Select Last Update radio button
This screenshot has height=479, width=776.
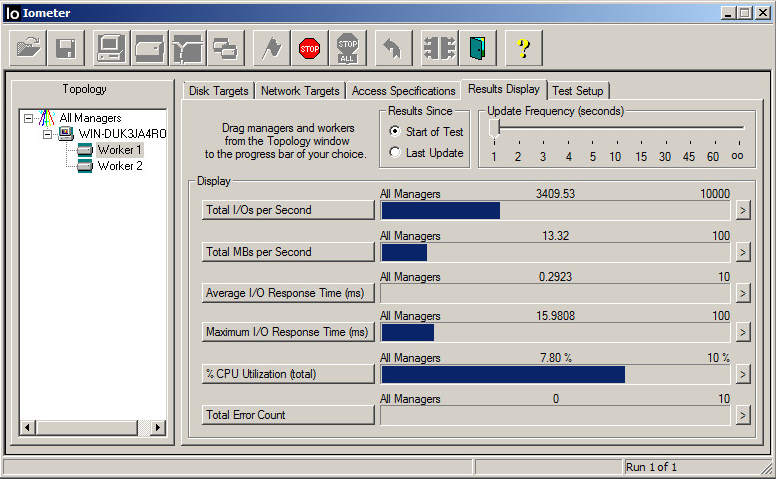[x=394, y=152]
